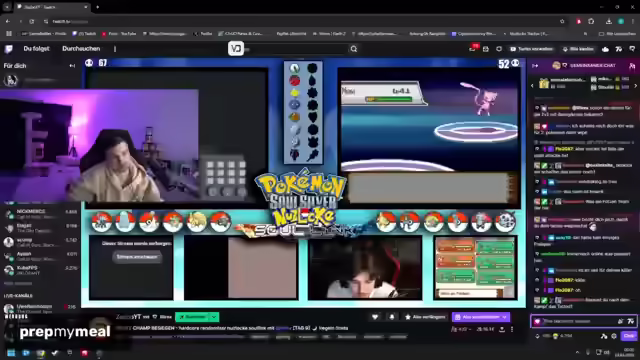The height and width of the screenshot is (360, 640).
Task: Open the YouTube bookmark in bookmarks bar
Action: pos(119,34)
